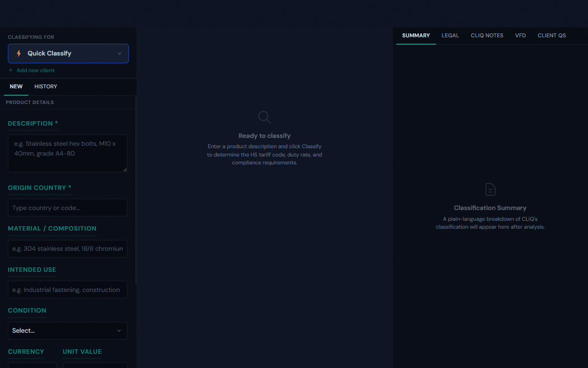
Task: Switch to the HISTORY tab
Action: click(46, 86)
